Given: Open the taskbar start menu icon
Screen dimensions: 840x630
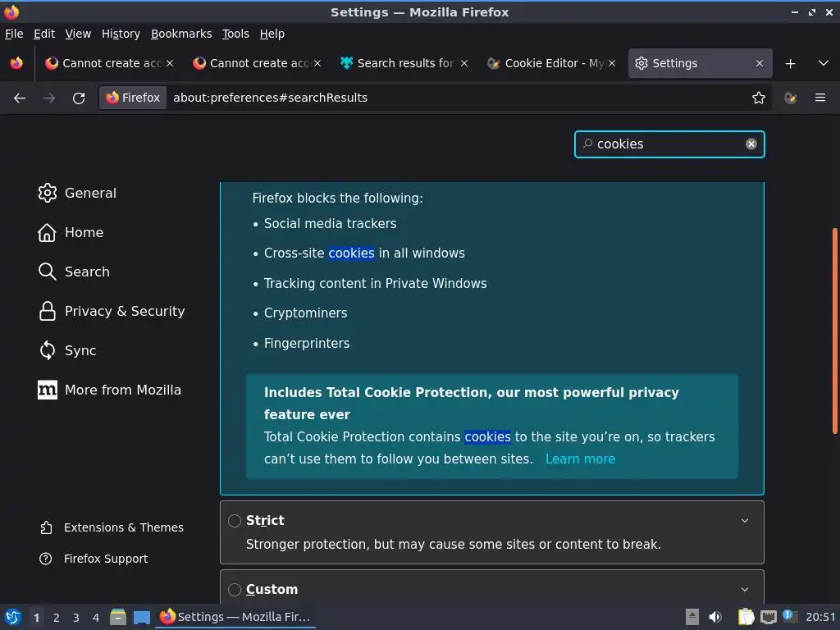Looking at the screenshot, I should pyautogui.click(x=13, y=617).
